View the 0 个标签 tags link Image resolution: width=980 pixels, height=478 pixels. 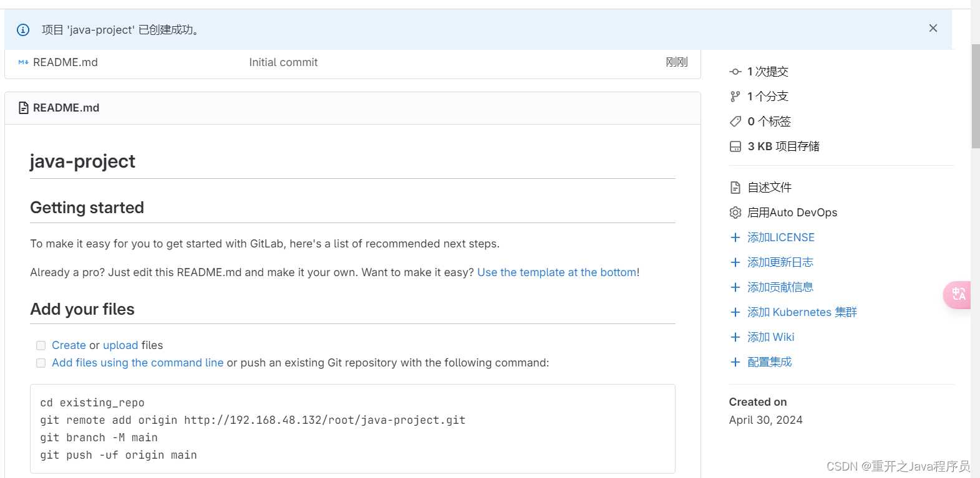click(769, 122)
